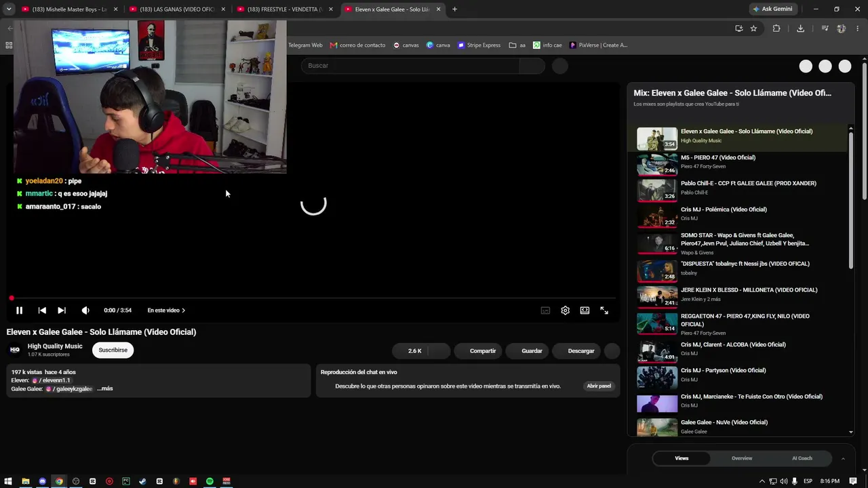Show hidden system tray icons

(762, 481)
